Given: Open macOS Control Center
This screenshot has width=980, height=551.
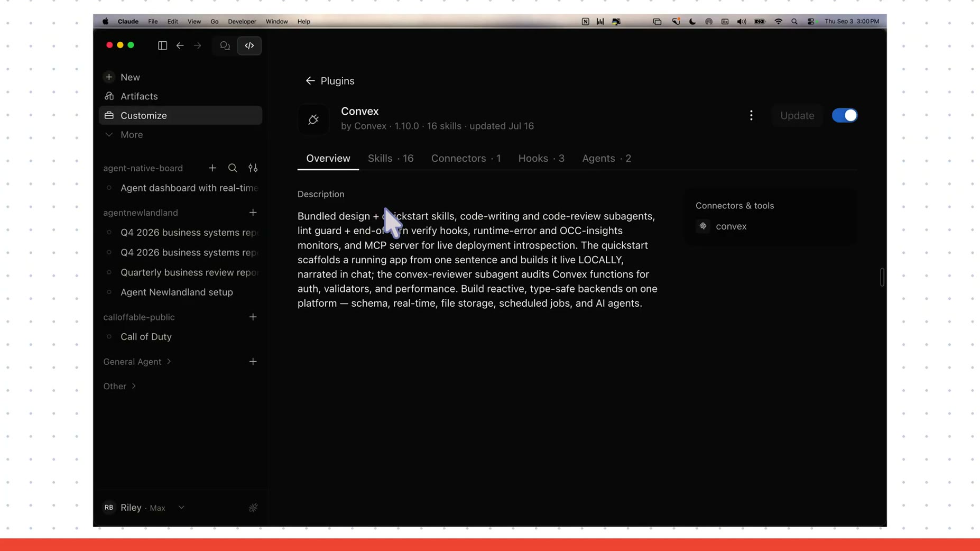Looking at the screenshot, I should [x=811, y=22].
